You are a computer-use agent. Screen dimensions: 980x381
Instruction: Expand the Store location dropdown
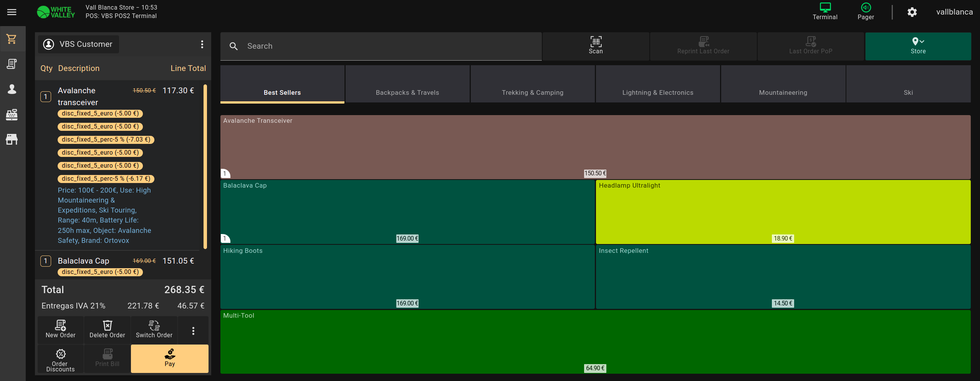point(918,46)
